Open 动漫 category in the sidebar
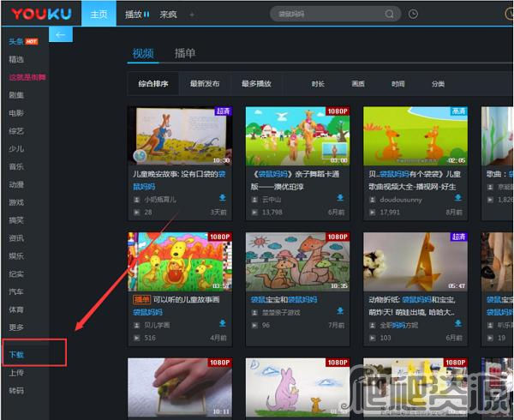 (16, 184)
